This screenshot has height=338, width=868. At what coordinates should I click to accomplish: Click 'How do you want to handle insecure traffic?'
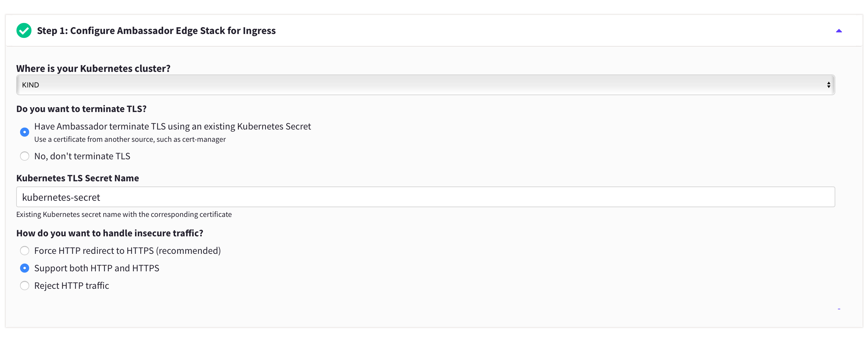coord(110,232)
